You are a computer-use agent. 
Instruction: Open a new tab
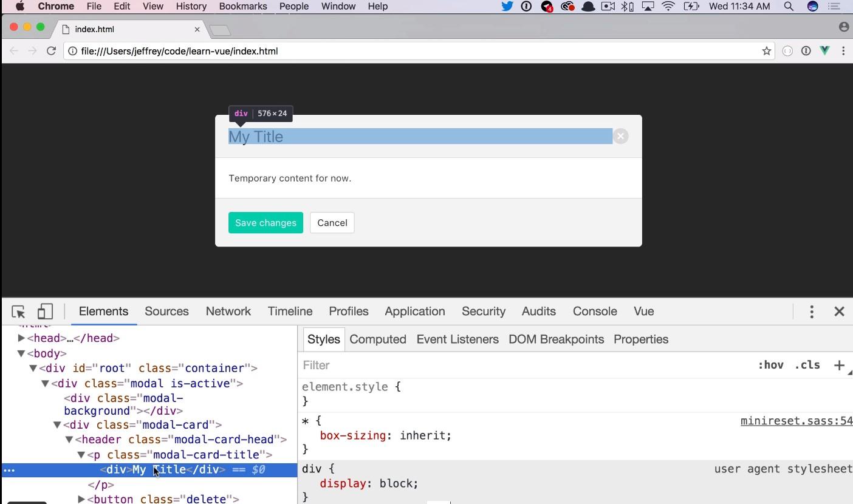220,30
